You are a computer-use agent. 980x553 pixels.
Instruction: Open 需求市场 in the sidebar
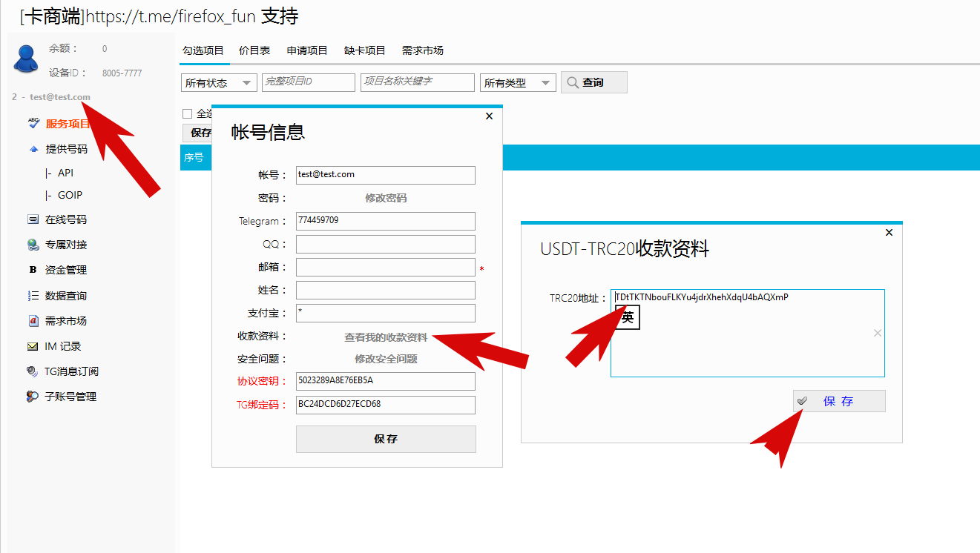coord(66,321)
